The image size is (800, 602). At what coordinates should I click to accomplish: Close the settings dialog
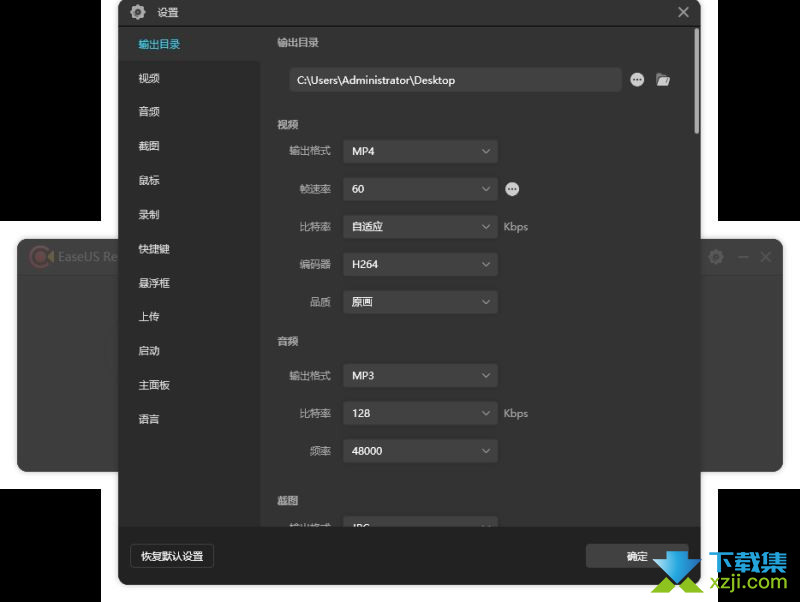tap(683, 12)
